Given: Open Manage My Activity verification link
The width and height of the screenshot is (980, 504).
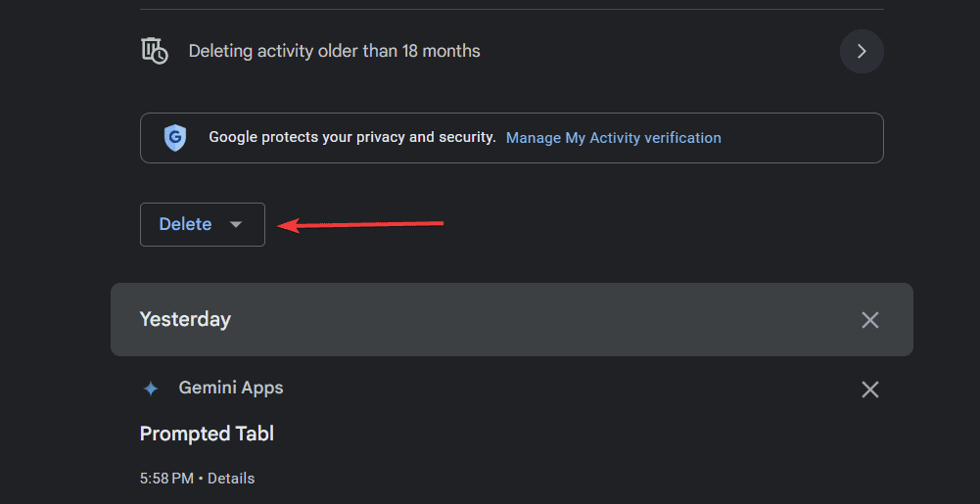Looking at the screenshot, I should [613, 137].
